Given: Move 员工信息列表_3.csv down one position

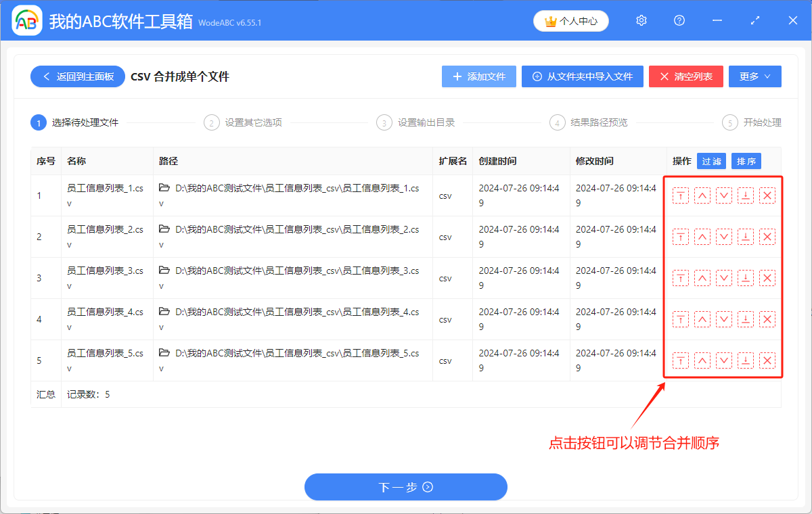Looking at the screenshot, I should click(x=724, y=278).
